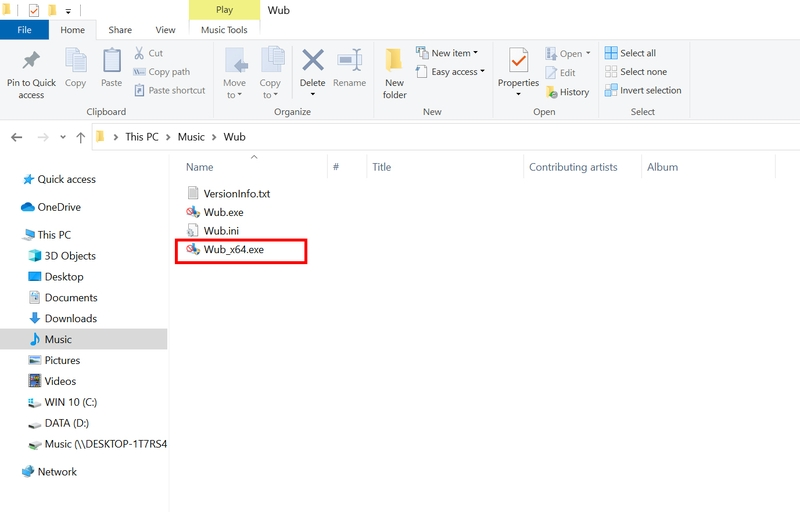Open OneDrive in sidebar
This screenshot has height=512, width=800.
[x=51, y=207]
